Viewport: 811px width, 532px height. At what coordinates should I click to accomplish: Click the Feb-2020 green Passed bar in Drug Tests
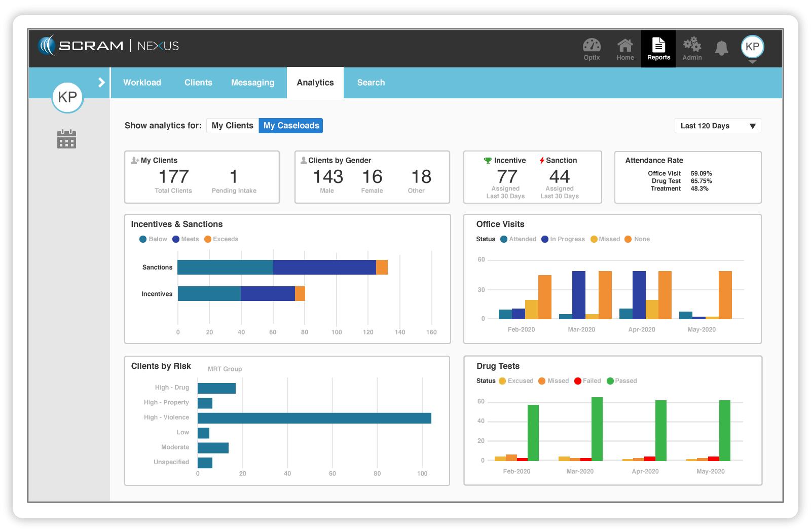tap(533, 433)
